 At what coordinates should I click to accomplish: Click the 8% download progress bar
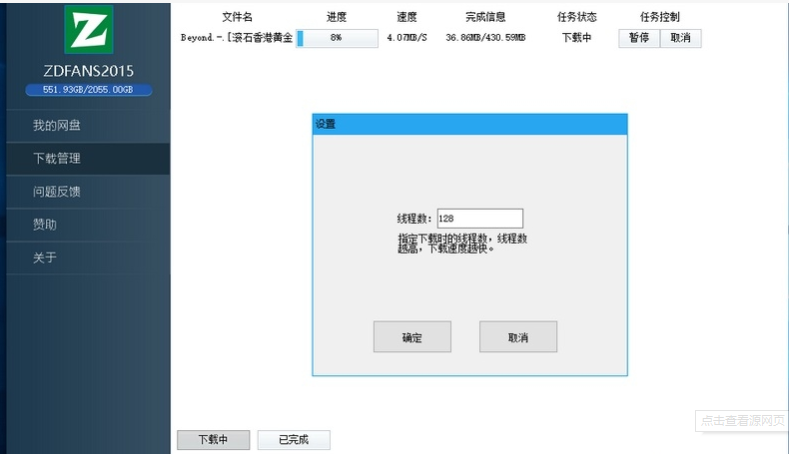(x=337, y=38)
